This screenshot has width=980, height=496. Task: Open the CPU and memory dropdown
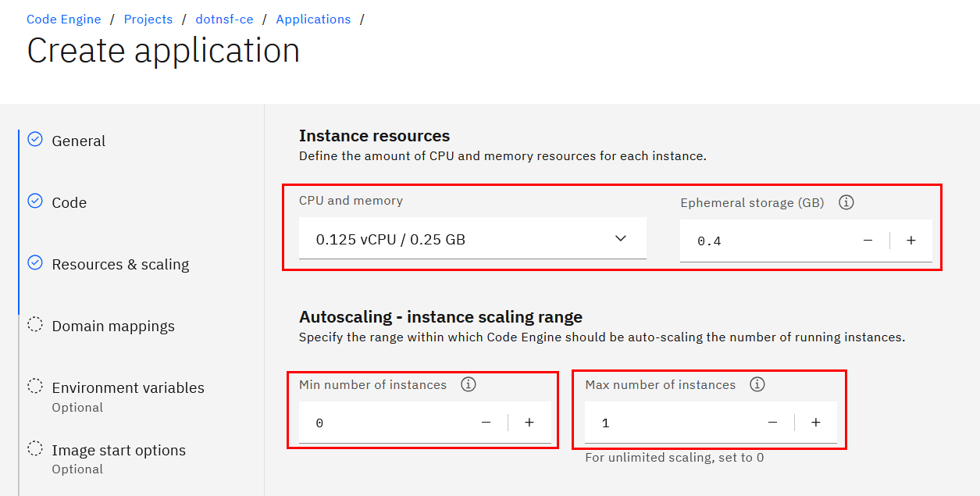472,239
